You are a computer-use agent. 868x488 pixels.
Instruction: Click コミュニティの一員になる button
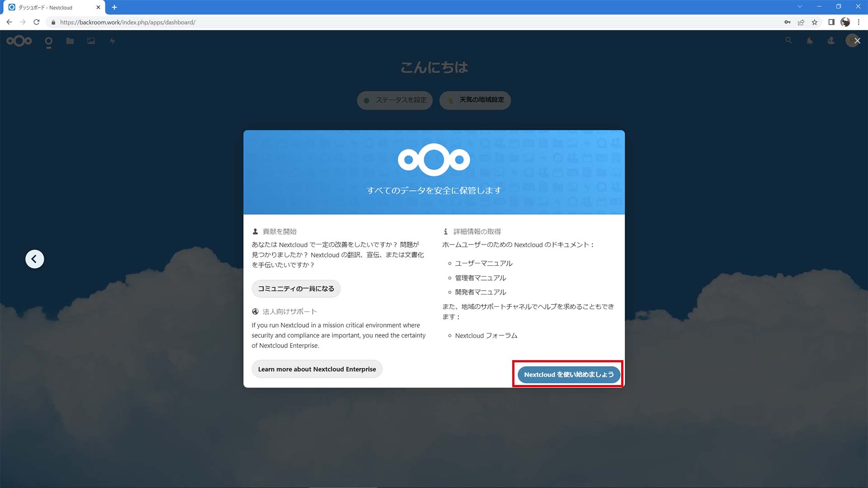(x=296, y=288)
